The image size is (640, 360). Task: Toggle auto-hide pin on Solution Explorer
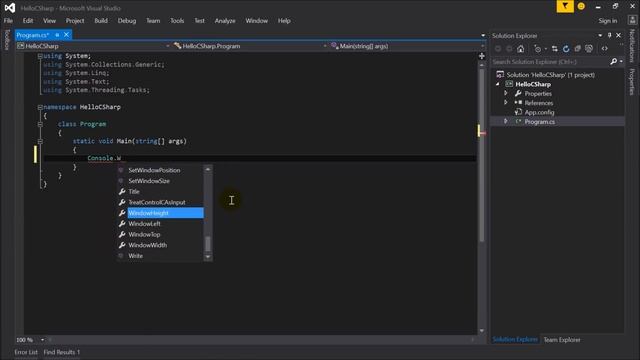pos(609,36)
